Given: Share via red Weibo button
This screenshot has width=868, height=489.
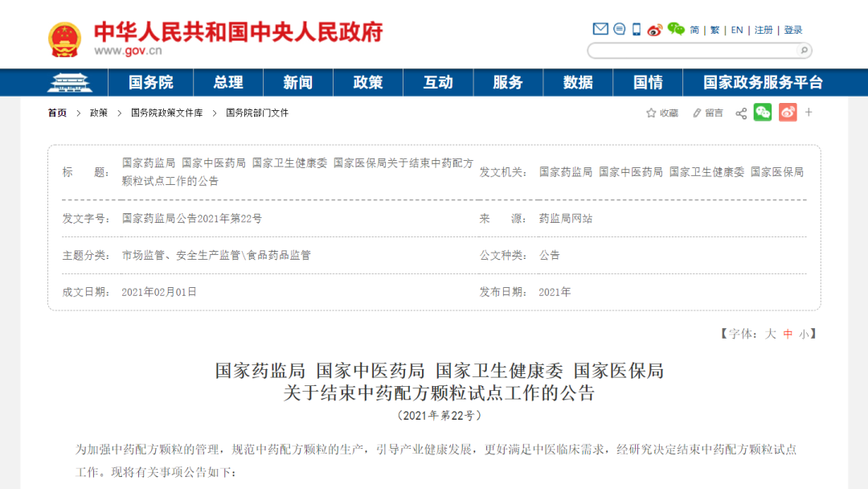Looking at the screenshot, I should pyautogui.click(x=788, y=113).
